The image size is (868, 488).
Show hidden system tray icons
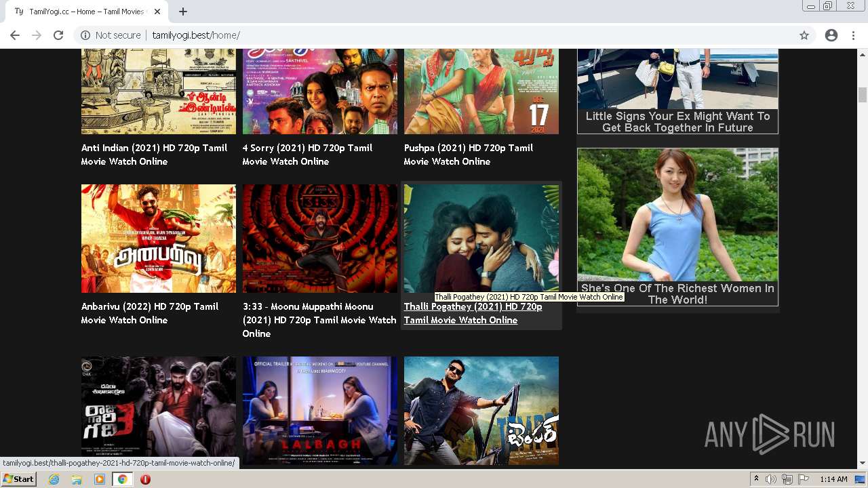[x=757, y=479]
